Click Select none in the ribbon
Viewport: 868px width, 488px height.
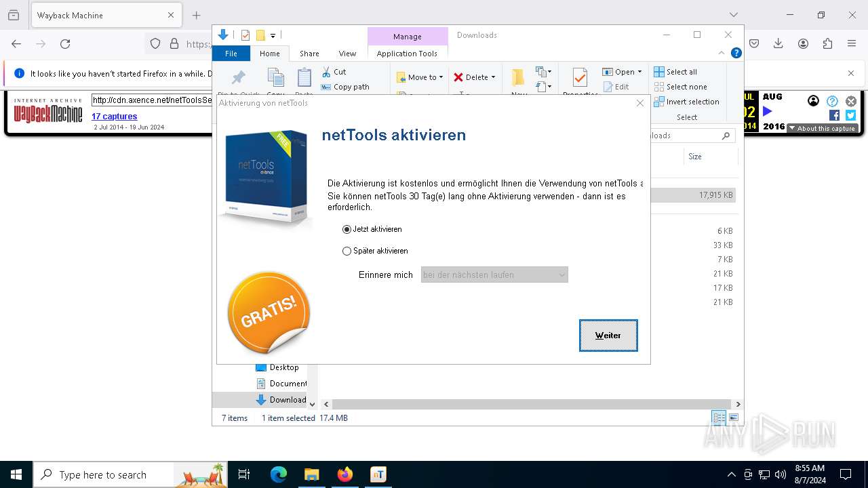click(680, 87)
